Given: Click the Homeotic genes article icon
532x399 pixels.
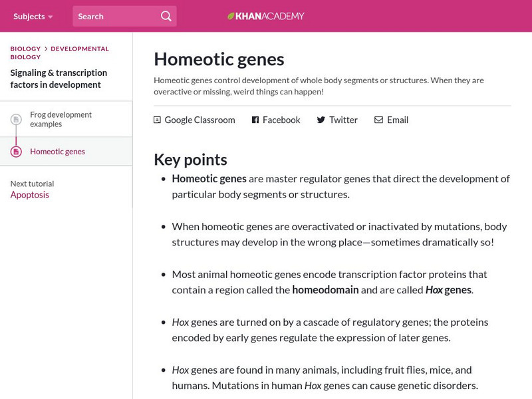Looking at the screenshot, I should [16, 152].
